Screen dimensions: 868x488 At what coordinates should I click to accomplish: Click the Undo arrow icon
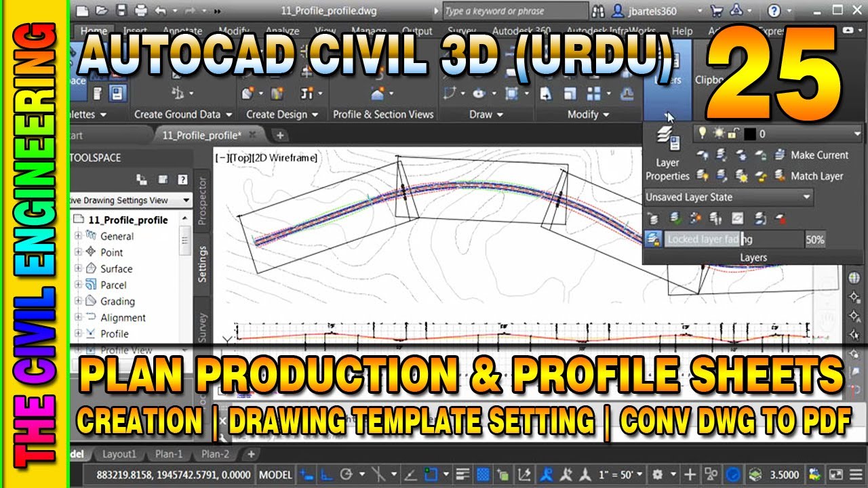pos(161,10)
